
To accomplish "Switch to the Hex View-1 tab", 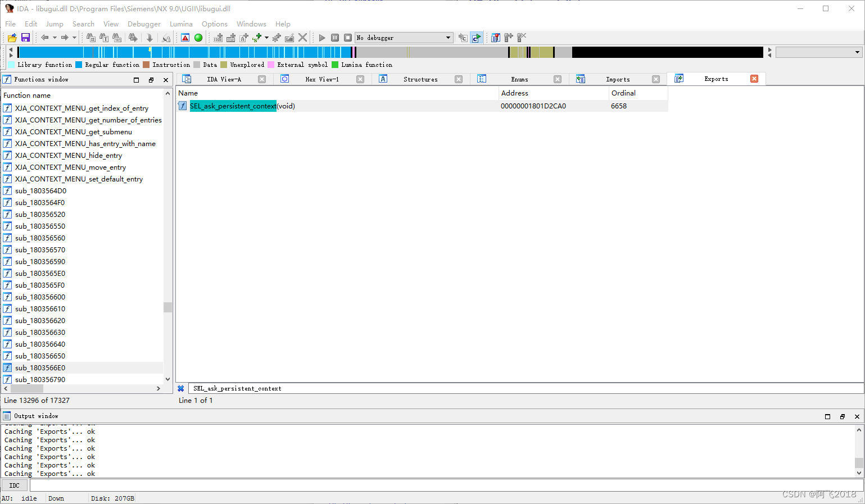I will coord(321,79).
